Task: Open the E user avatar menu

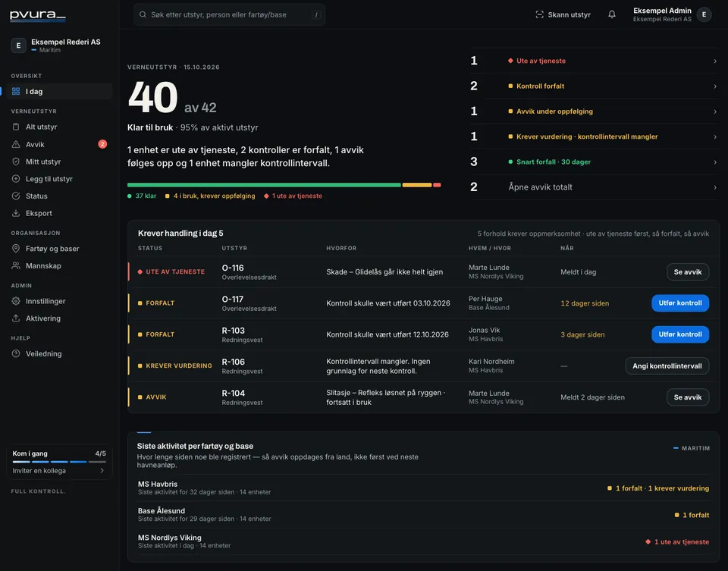Action: coord(704,14)
